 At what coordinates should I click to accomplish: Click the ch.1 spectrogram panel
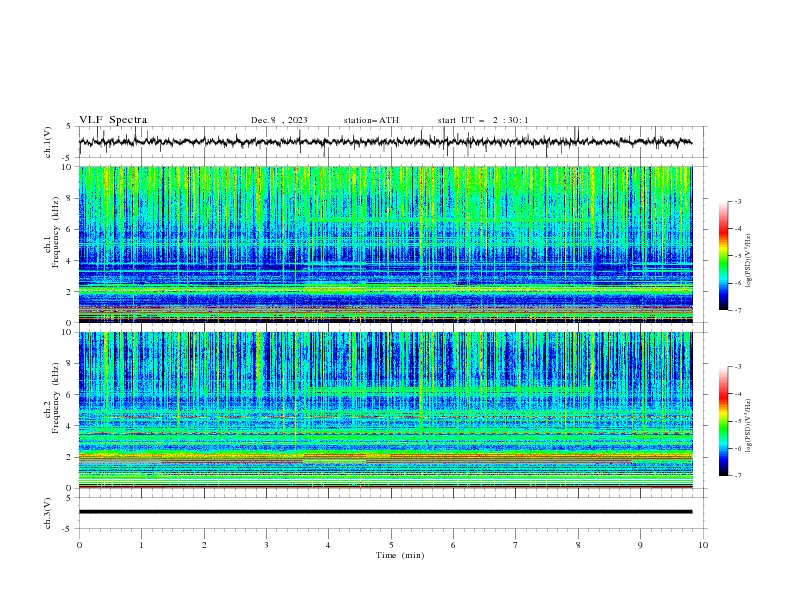pyautogui.click(x=385, y=244)
